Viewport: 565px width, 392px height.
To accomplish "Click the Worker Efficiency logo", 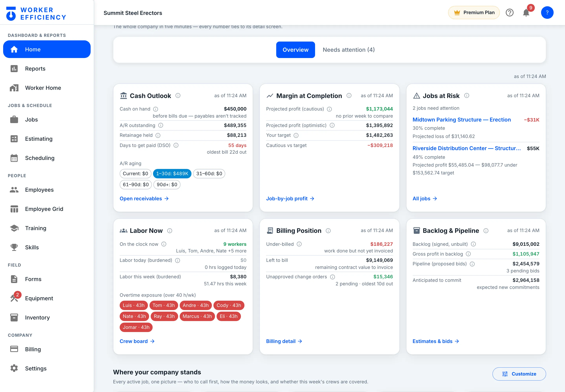I will click(36, 14).
